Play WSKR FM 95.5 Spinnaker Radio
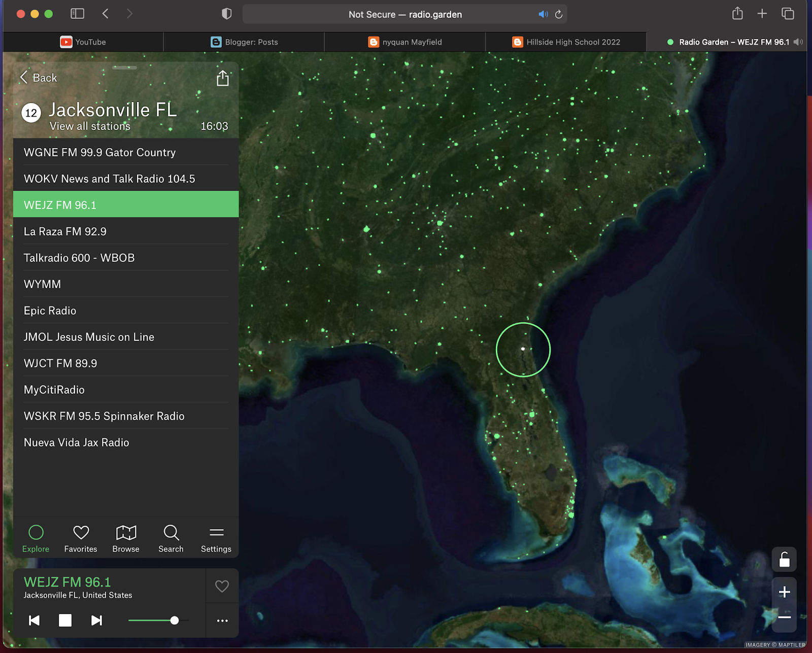Viewport: 812px width, 653px height. tap(126, 416)
